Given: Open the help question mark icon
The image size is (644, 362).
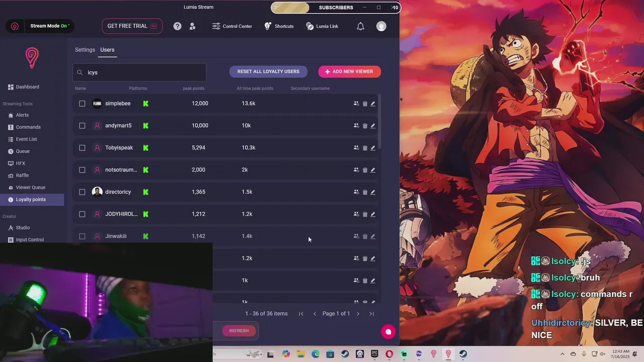Looking at the screenshot, I should (177, 26).
